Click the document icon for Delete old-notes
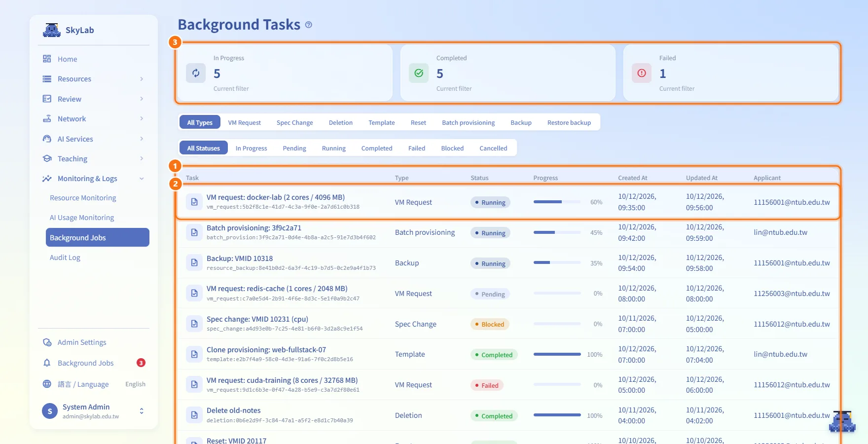 pos(194,415)
